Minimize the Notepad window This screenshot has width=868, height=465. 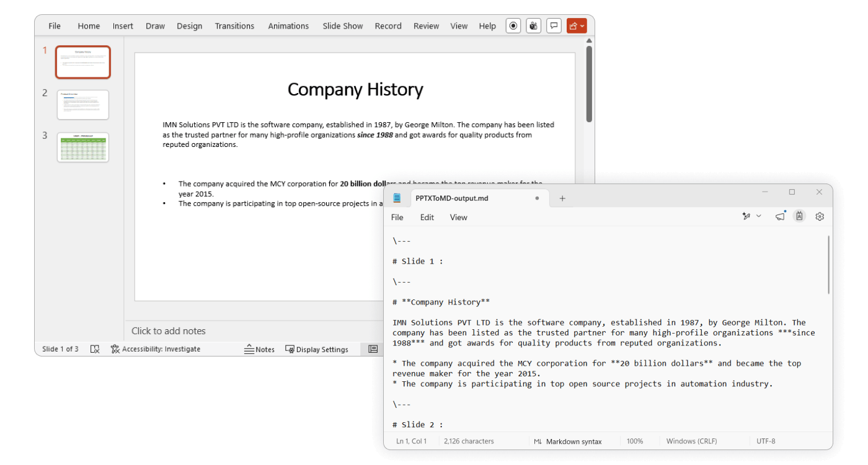764,192
